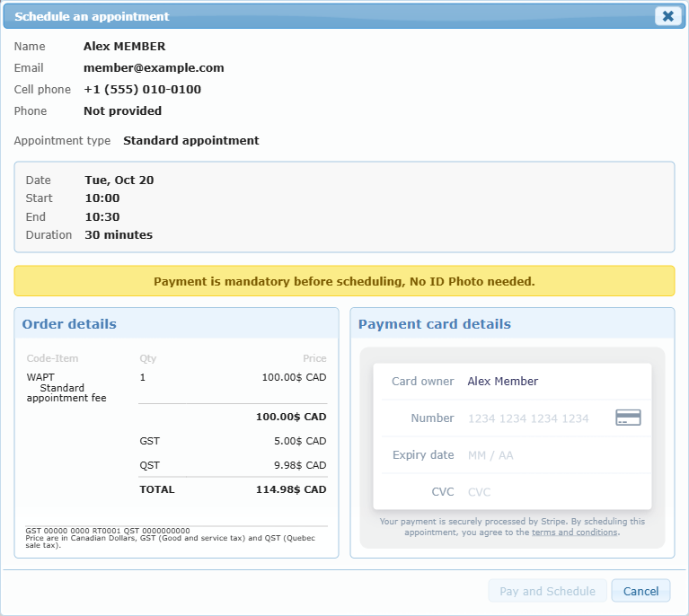The width and height of the screenshot is (689, 616).
Task: Close the Schedule an appointment dialog
Action: click(x=668, y=16)
